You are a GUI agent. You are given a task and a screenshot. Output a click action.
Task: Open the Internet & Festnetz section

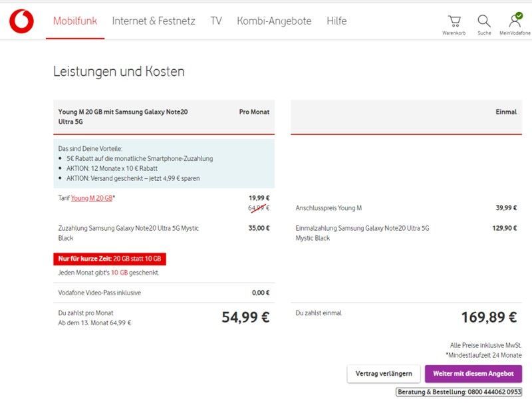point(154,21)
